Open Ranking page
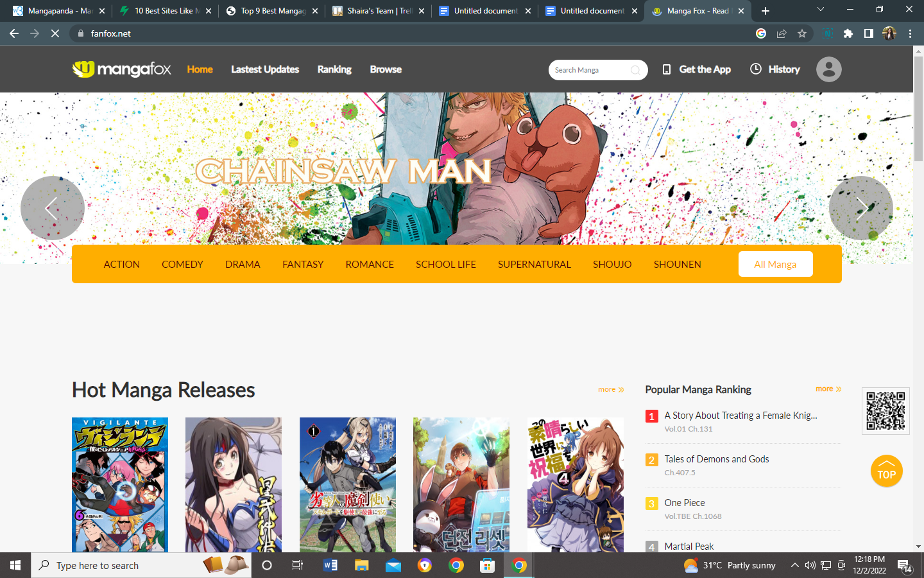 pyautogui.click(x=334, y=69)
